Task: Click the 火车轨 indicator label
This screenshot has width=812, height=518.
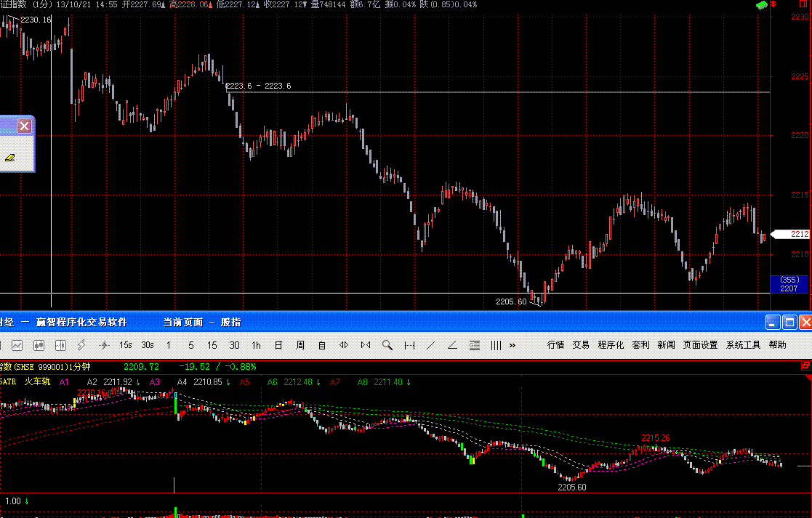Action: [36, 381]
